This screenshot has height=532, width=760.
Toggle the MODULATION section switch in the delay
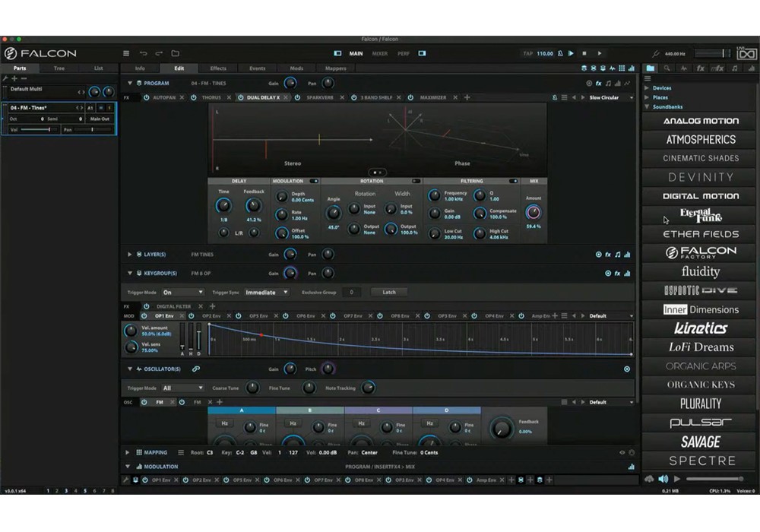pos(314,181)
